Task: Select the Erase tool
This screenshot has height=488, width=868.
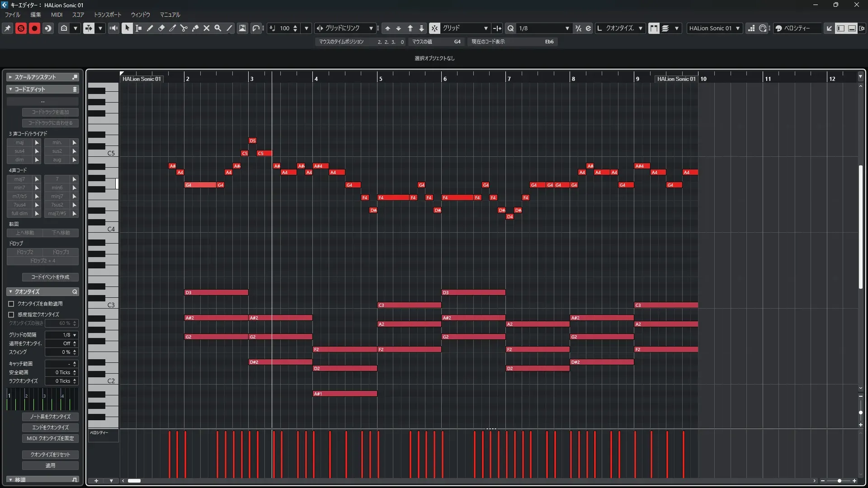Action: tap(161, 28)
